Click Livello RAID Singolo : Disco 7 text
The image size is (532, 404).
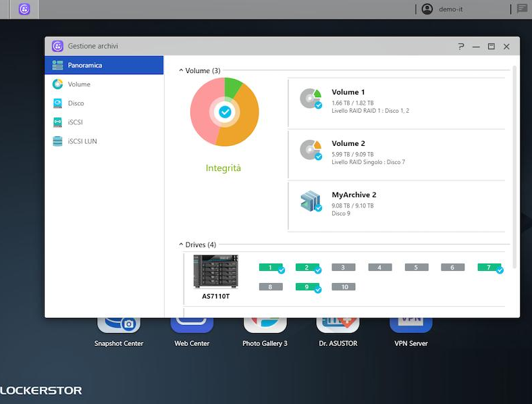(x=368, y=162)
